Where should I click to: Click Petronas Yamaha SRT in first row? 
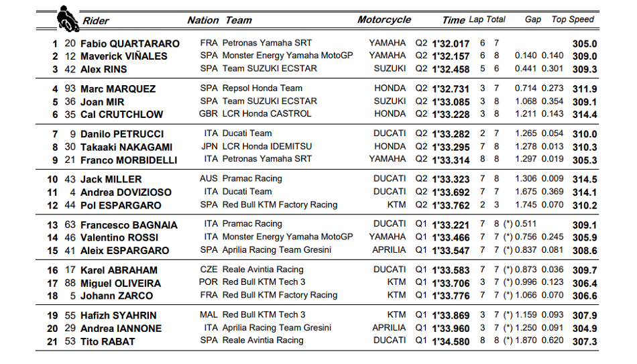click(x=267, y=43)
